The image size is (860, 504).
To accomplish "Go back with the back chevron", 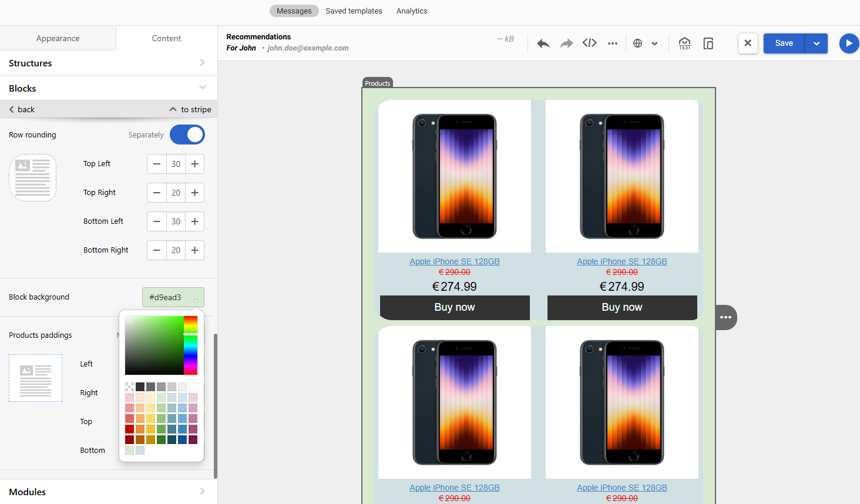I will pyautogui.click(x=22, y=109).
